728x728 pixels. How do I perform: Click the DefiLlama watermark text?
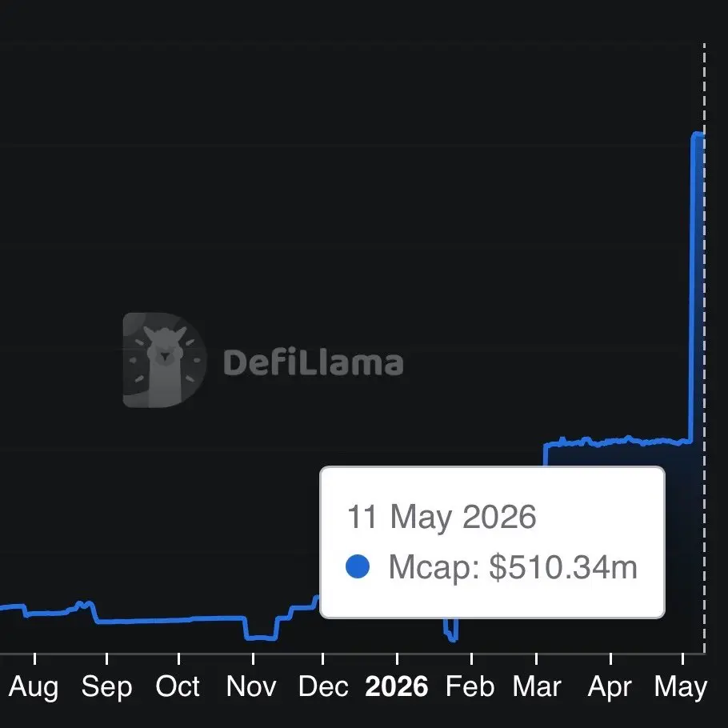314,362
